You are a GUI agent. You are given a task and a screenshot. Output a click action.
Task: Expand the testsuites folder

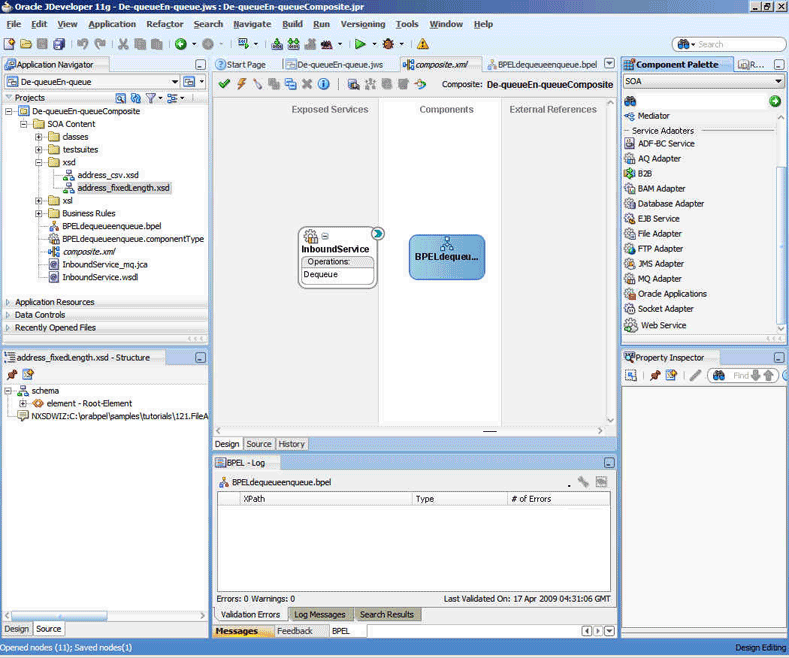(x=39, y=149)
